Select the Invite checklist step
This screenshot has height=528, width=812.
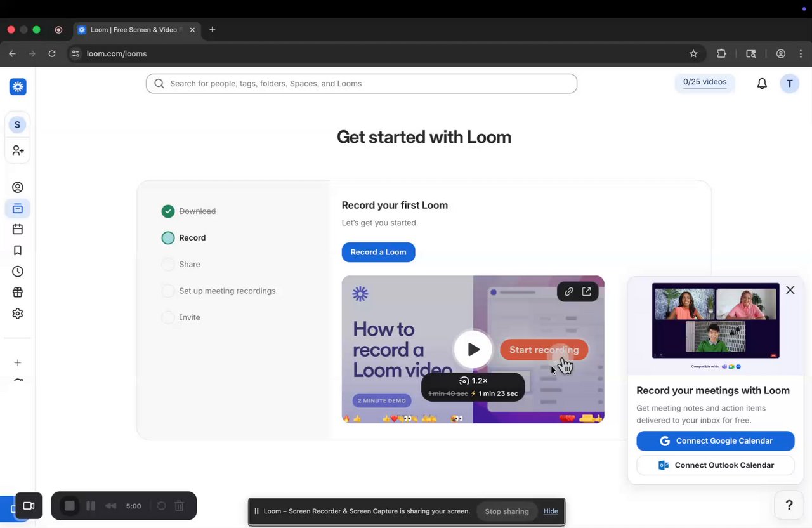(x=181, y=318)
